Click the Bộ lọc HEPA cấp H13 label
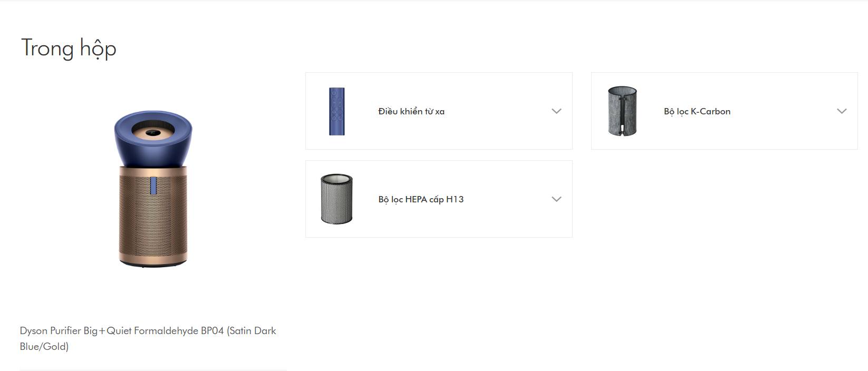 (x=421, y=199)
